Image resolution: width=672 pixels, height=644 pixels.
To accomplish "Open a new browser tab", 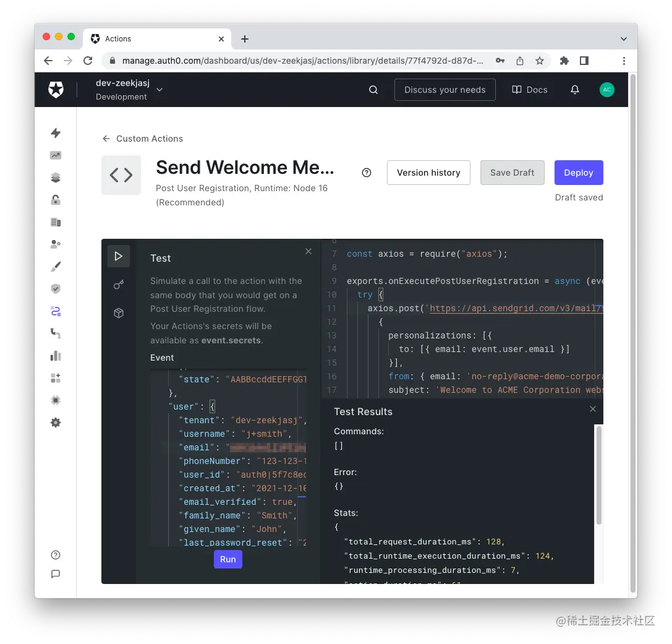I will [x=244, y=39].
